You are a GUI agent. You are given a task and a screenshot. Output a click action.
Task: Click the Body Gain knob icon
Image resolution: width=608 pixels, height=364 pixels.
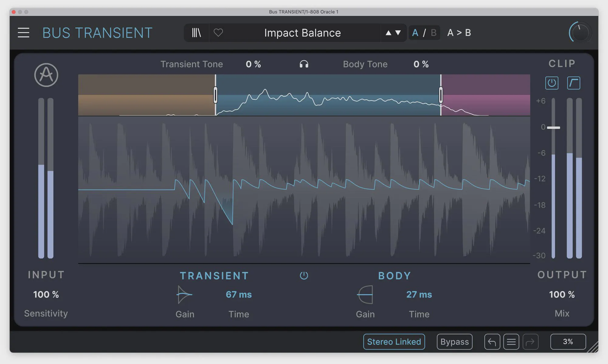[365, 294]
